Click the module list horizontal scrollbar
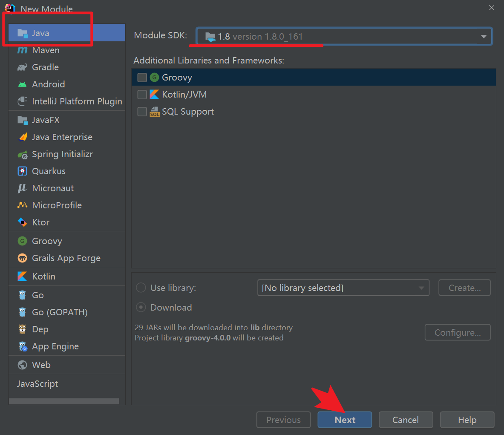504x435 pixels. (64, 401)
